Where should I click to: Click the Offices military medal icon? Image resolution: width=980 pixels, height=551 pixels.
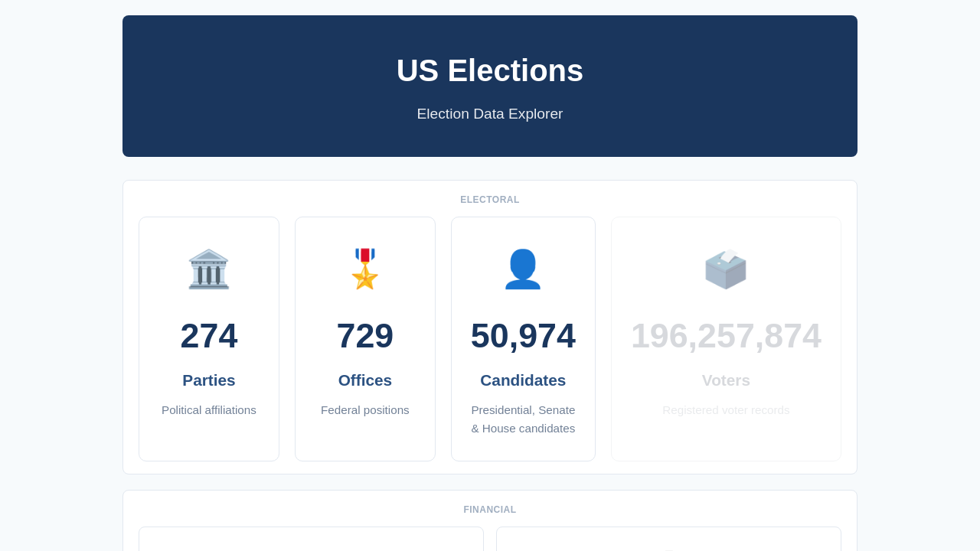pyautogui.click(x=365, y=269)
